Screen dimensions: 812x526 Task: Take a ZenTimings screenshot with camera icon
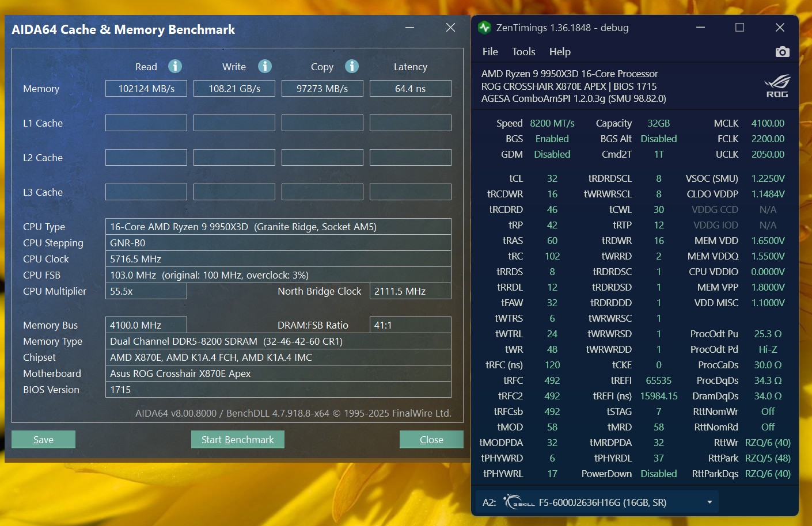782,52
